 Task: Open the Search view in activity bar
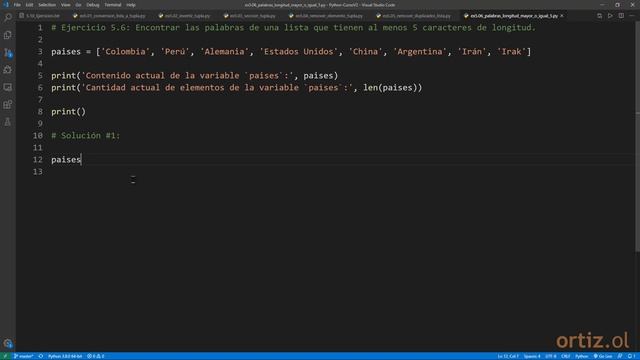[8, 18]
